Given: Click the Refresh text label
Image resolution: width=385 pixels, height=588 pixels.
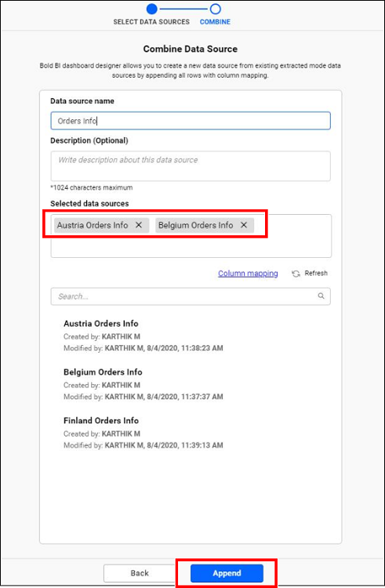Looking at the screenshot, I should pyautogui.click(x=316, y=273).
